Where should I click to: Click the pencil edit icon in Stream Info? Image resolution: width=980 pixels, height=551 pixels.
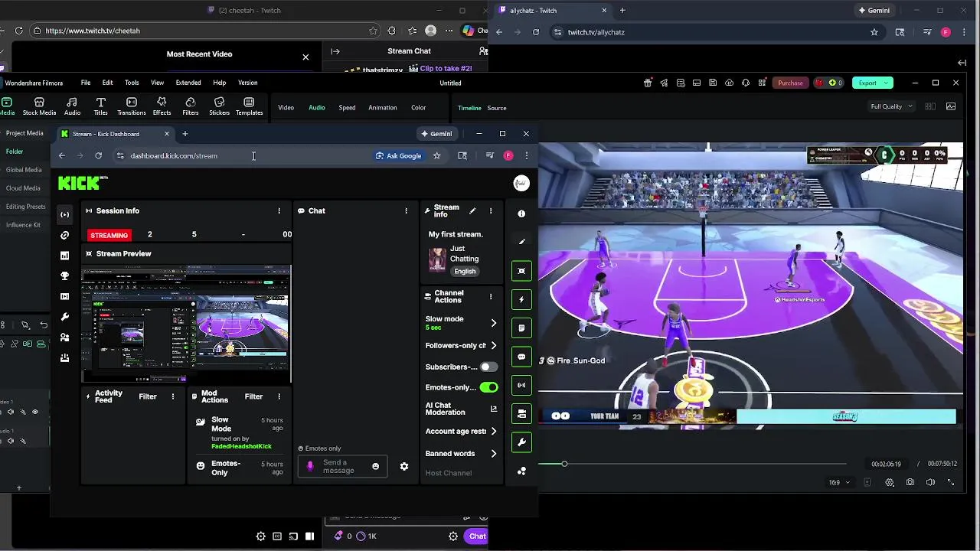coord(472,210)
